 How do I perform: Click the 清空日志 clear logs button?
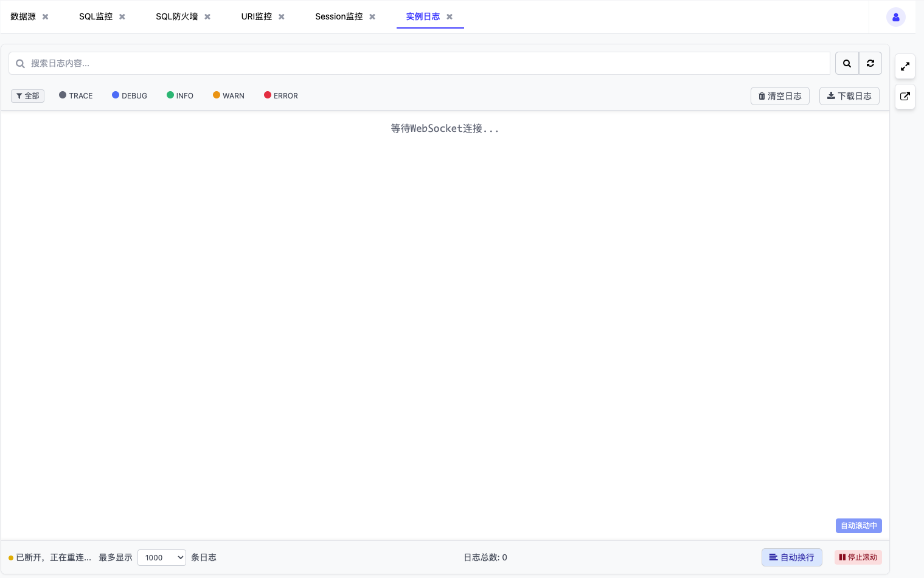[x=780, y=96]
